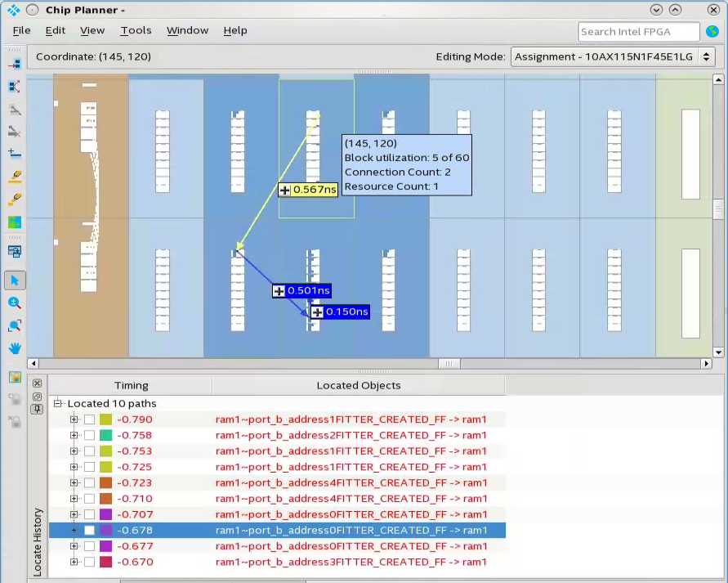Viewport: 728px width, 583px height.
Task: Enable the checkbox on the -0.670 row
Action: click(x=90, y=562)
